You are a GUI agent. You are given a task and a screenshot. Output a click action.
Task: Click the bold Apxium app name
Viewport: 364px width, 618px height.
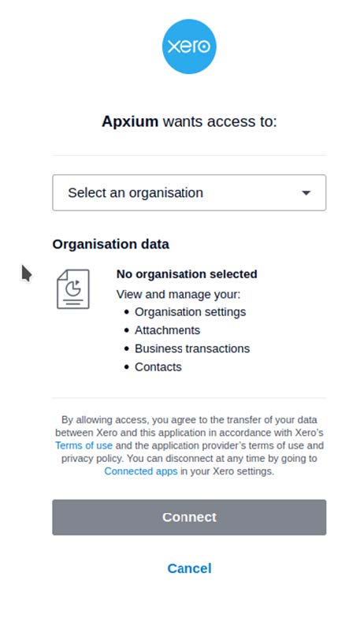(x=130, y=121)
